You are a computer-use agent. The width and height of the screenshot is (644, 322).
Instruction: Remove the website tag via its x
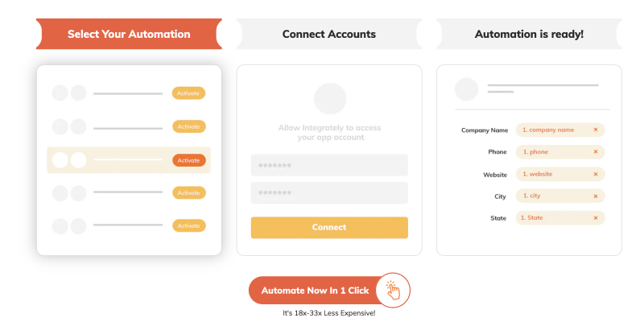coord(596,174)
